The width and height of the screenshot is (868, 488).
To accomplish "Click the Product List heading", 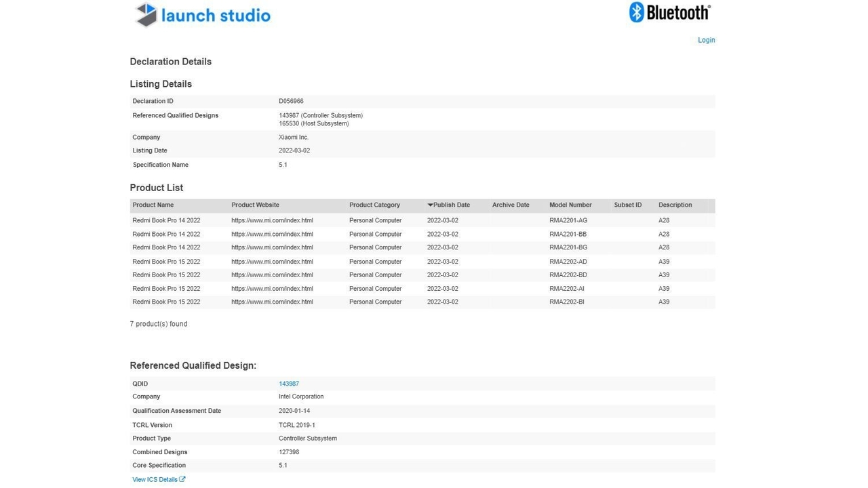I will pyautogui.click(x=157, y=188).
